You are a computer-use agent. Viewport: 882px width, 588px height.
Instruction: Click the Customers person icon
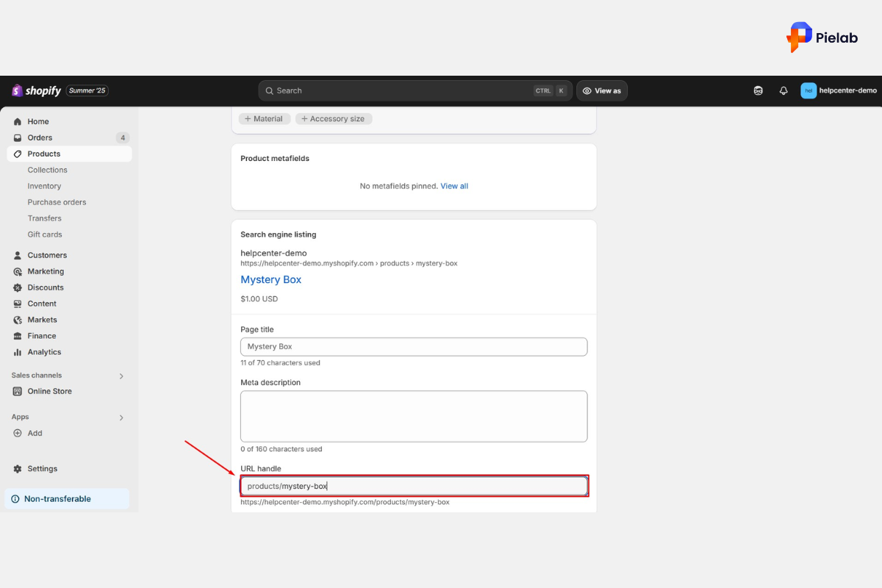click(18, 255)
